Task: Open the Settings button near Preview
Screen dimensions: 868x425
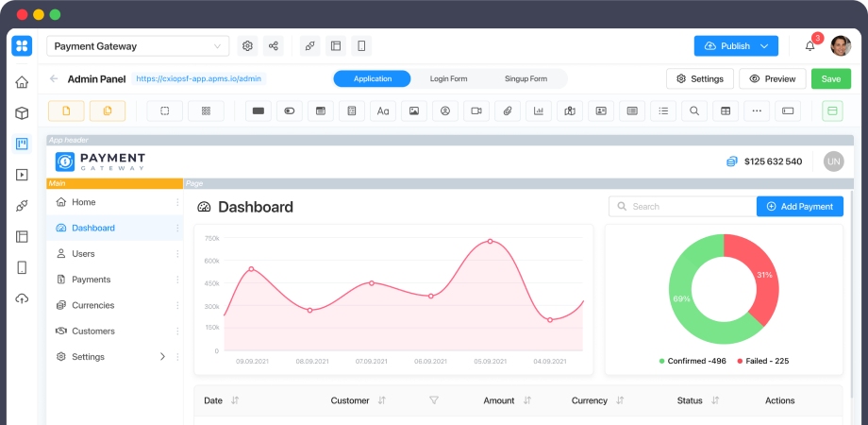Action: (x=700, y=78)
